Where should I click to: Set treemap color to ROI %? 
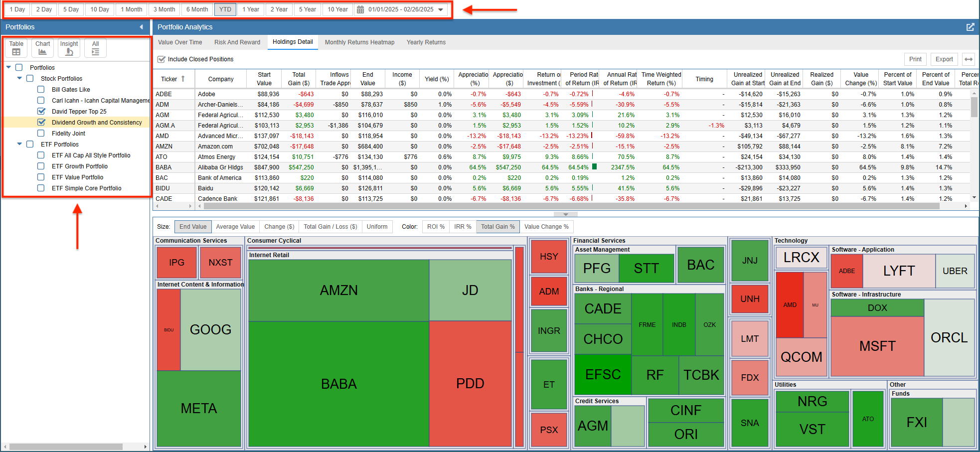(436, 227)
